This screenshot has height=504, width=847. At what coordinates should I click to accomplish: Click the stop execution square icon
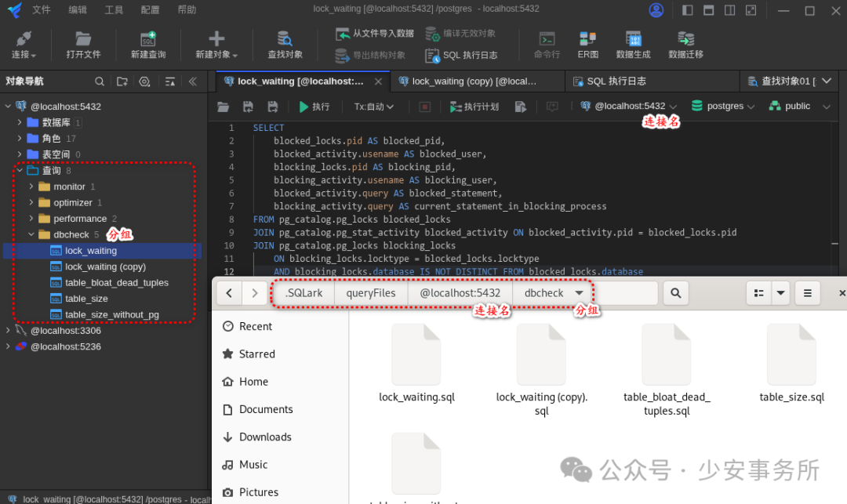pyautogui.click(x=424, y=107)
